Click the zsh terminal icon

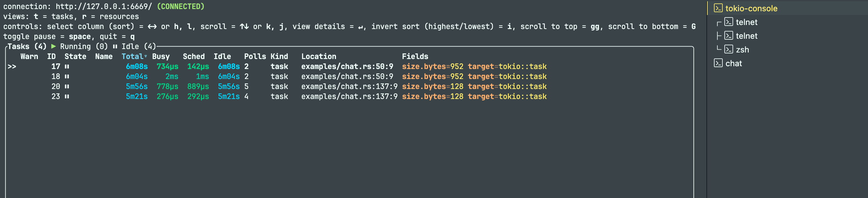click(x=728, y=49)
